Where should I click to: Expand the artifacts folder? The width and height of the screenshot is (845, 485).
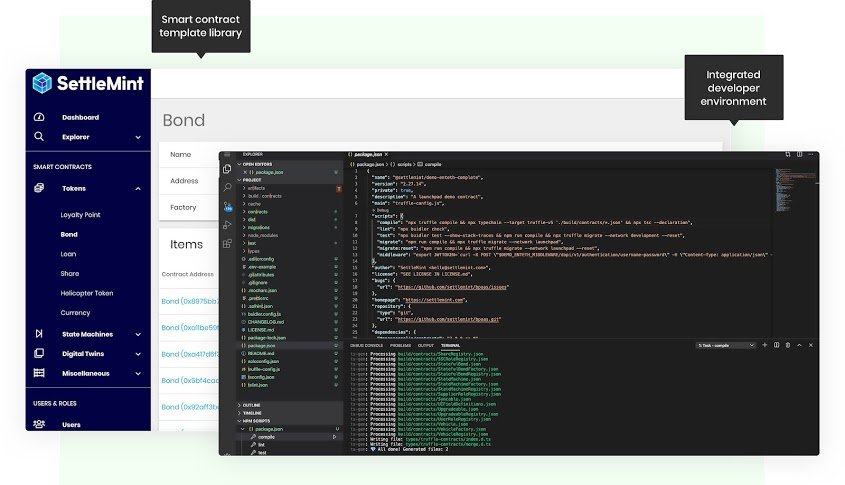click(254, 188)
